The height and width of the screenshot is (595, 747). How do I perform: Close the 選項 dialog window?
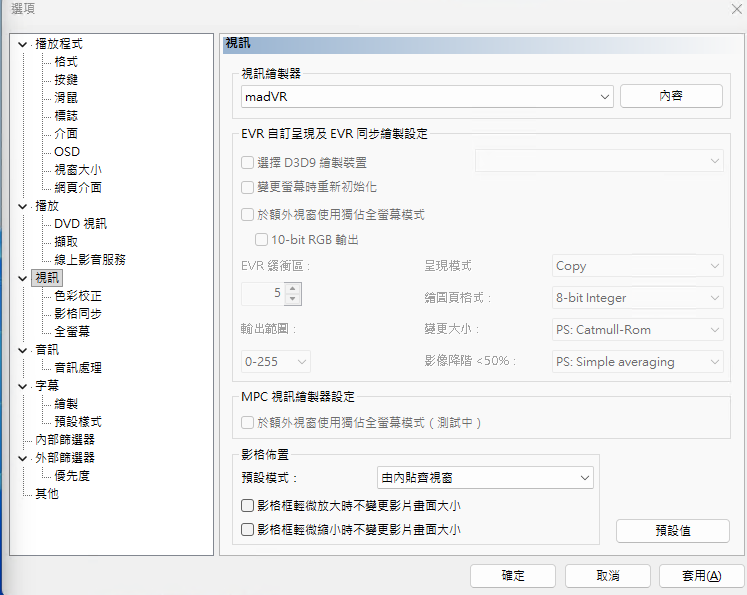point(736,8)
